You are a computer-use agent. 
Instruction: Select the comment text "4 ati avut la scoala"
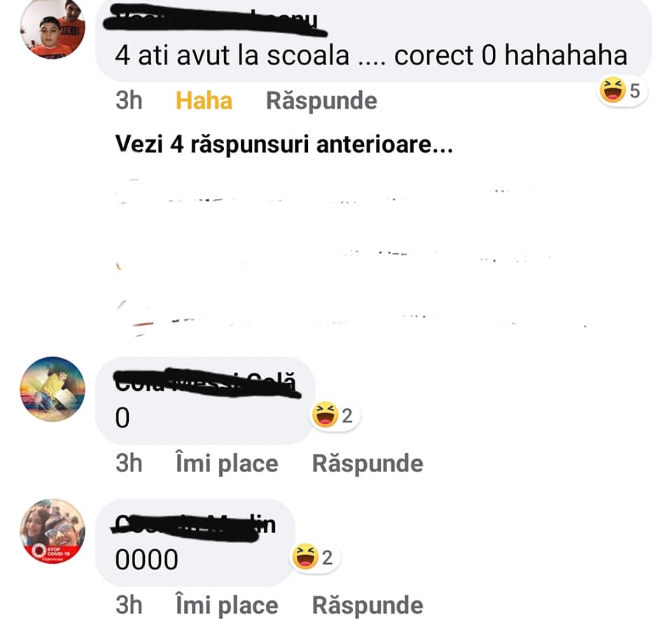(x=232, y=56)
